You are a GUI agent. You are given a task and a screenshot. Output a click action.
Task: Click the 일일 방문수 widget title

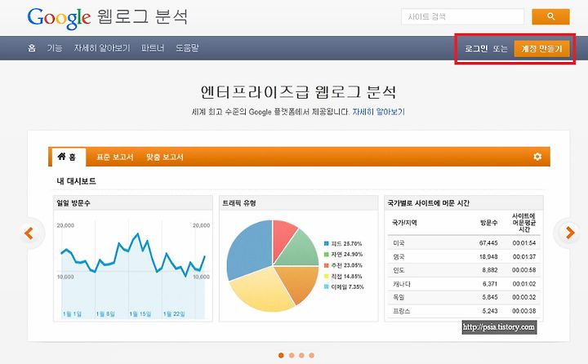point(73,203)
